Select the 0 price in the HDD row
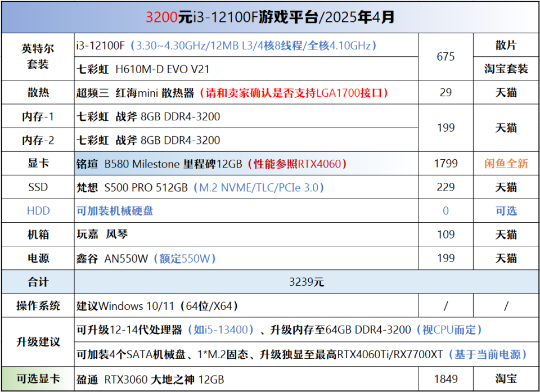540x392 pixels. pos(445,211)
